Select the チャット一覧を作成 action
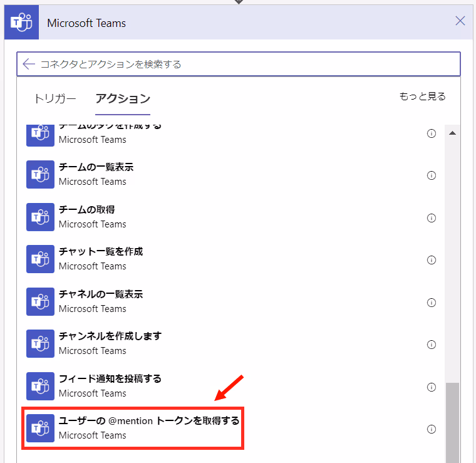Screen dimensions: 476x463 [232, 259]
